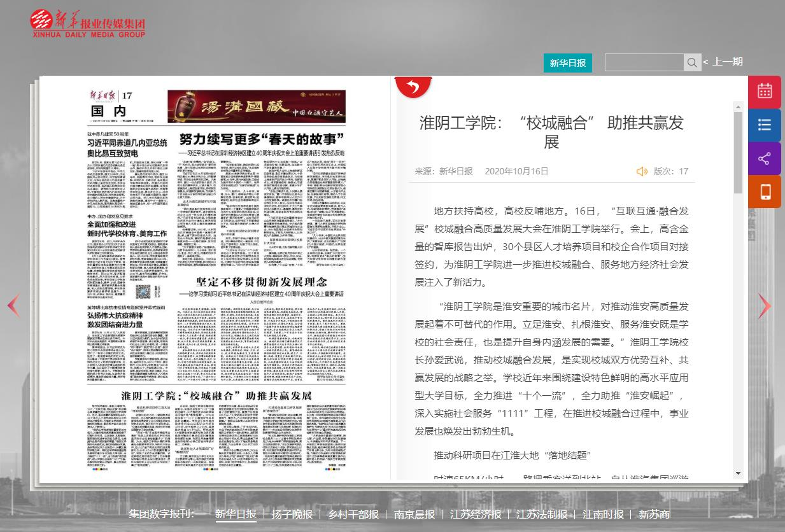Click the 汤沟国藏 advertisement banner
Viewport: 785px width, 532px height.
[x=257, y=106]
